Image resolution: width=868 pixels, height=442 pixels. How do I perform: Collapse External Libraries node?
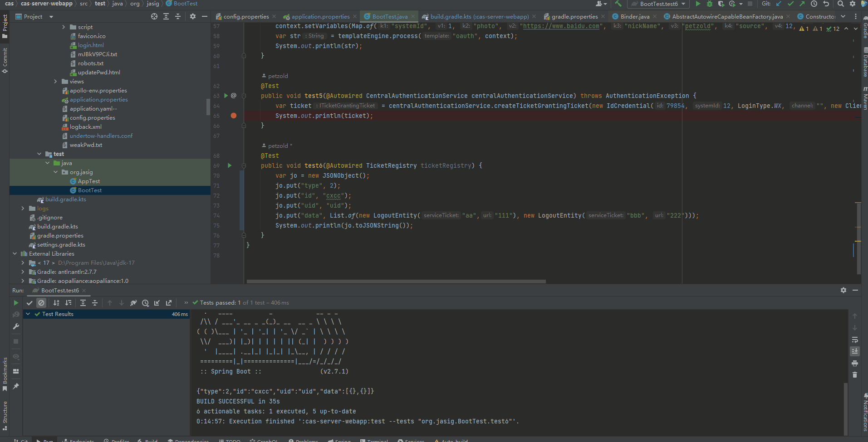point(15,254)
